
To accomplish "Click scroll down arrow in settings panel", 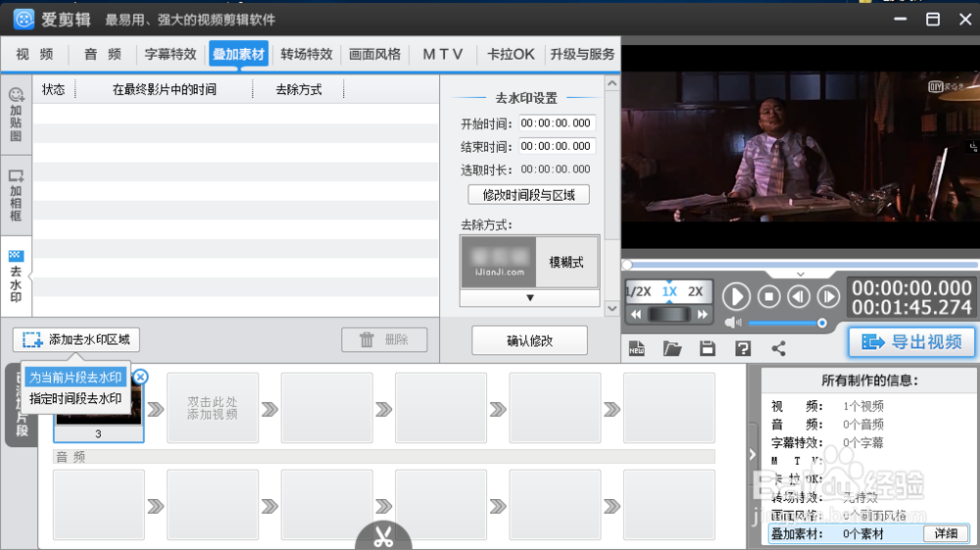I will pos(612,308).
